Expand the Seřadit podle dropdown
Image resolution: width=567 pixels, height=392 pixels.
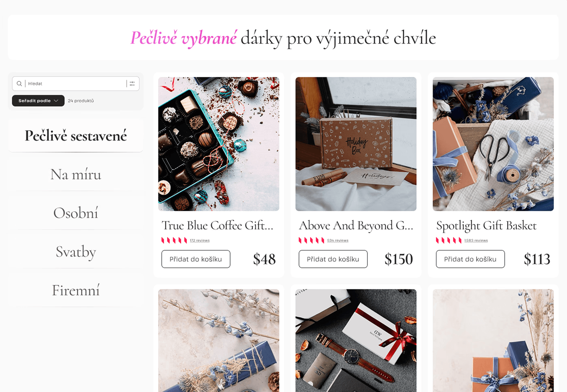[x=38, y=101]
